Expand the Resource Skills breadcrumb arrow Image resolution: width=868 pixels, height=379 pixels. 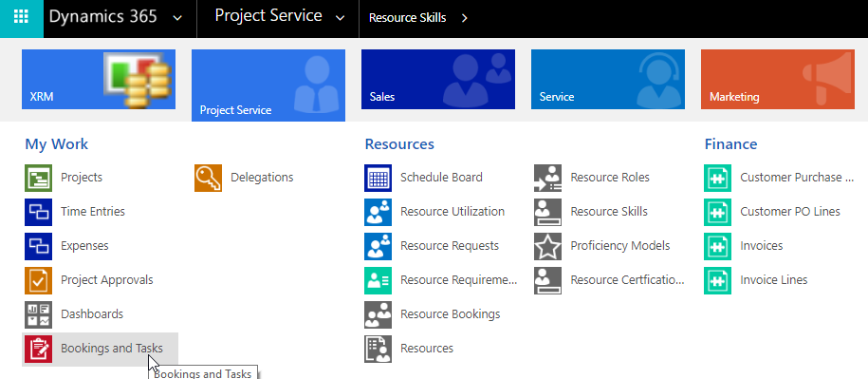point(464,18)
